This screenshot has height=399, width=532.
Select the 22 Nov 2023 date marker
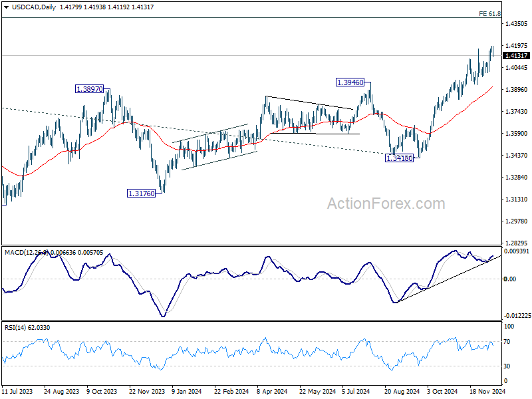[x=147, y=391]
